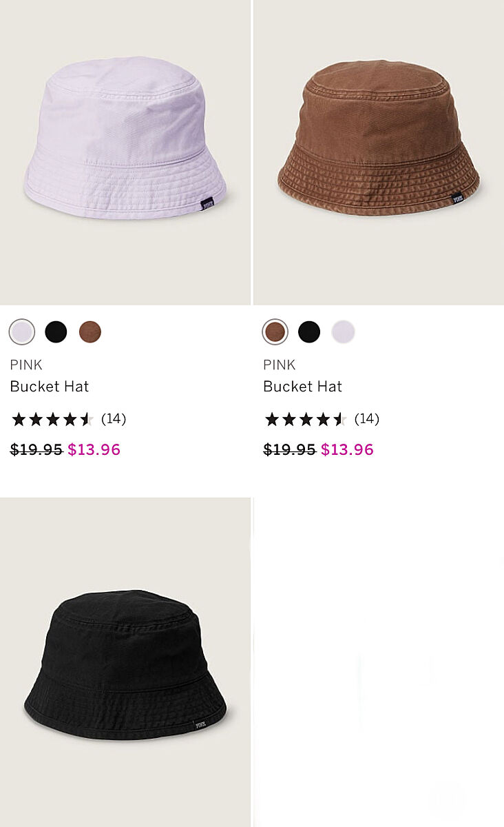Open the Bucket Hat title under lilac hat
This screenshot has width=504, height=827.
50,387
